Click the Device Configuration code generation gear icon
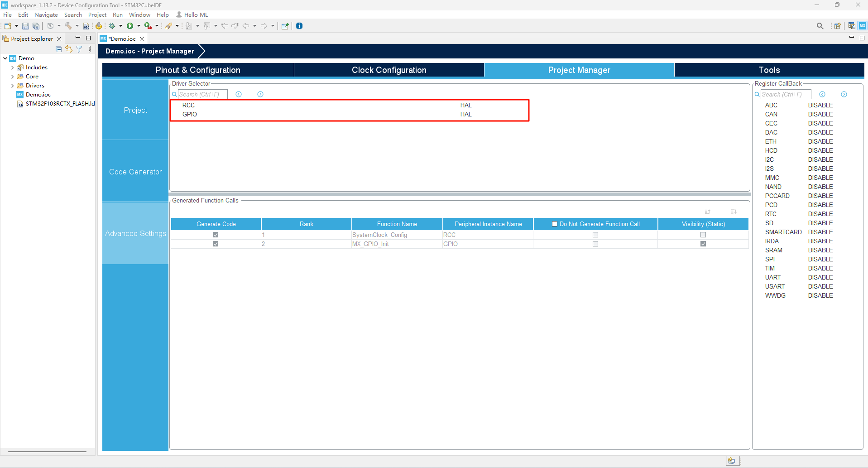The image size is (868, 468). pos(99,26)
